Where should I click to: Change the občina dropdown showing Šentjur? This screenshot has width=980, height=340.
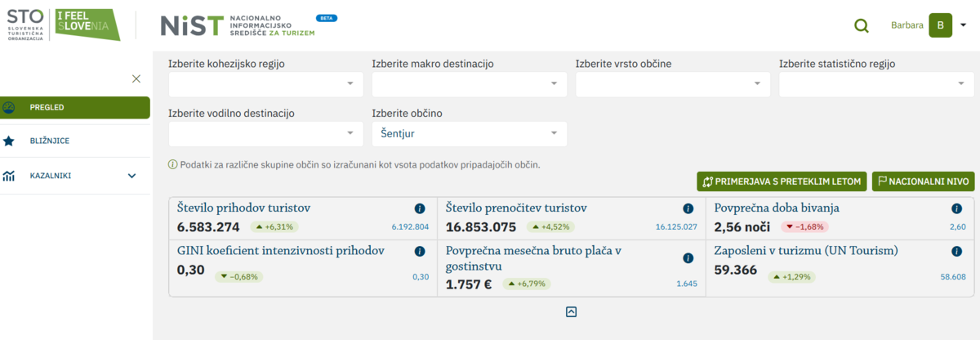(x=469, y=133)
